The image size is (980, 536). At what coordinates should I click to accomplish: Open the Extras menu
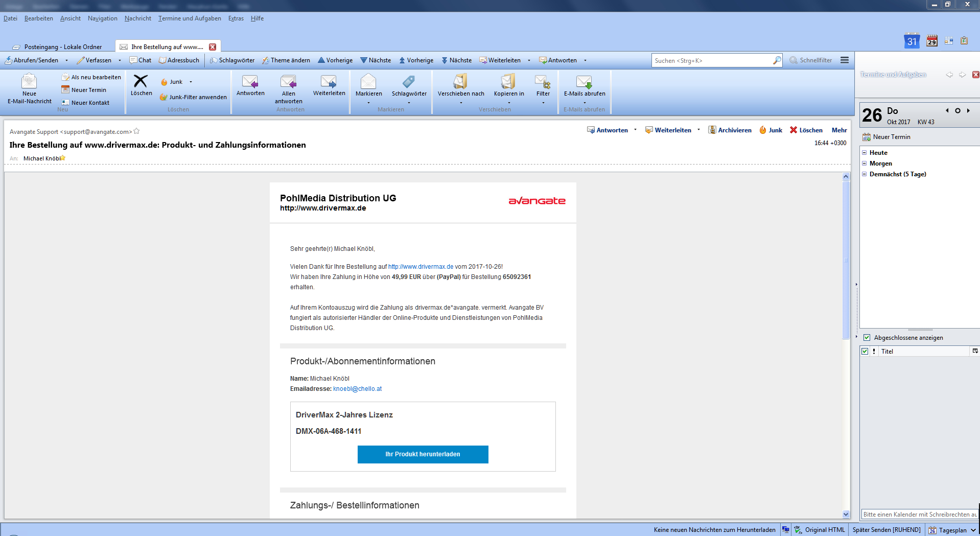(236, 18)
